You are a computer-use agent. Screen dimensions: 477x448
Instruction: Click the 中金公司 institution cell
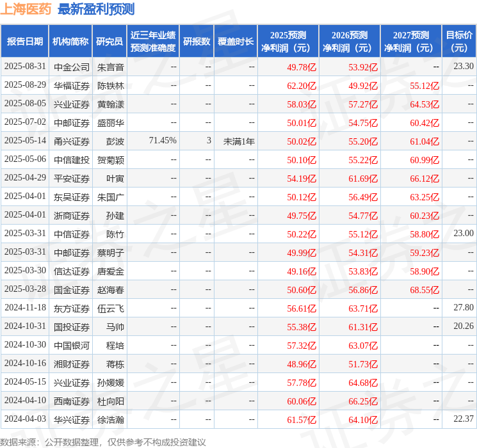72,67
